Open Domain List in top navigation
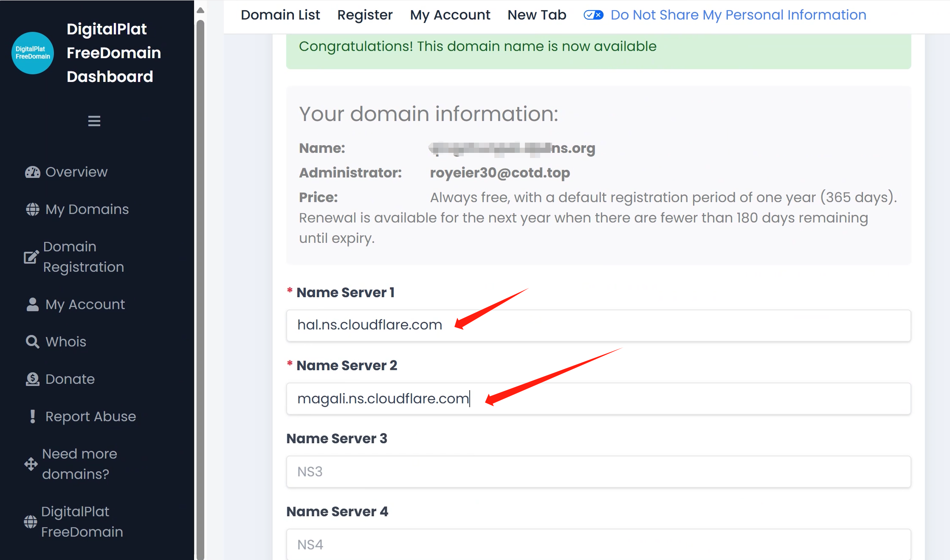 pos(280,15)
